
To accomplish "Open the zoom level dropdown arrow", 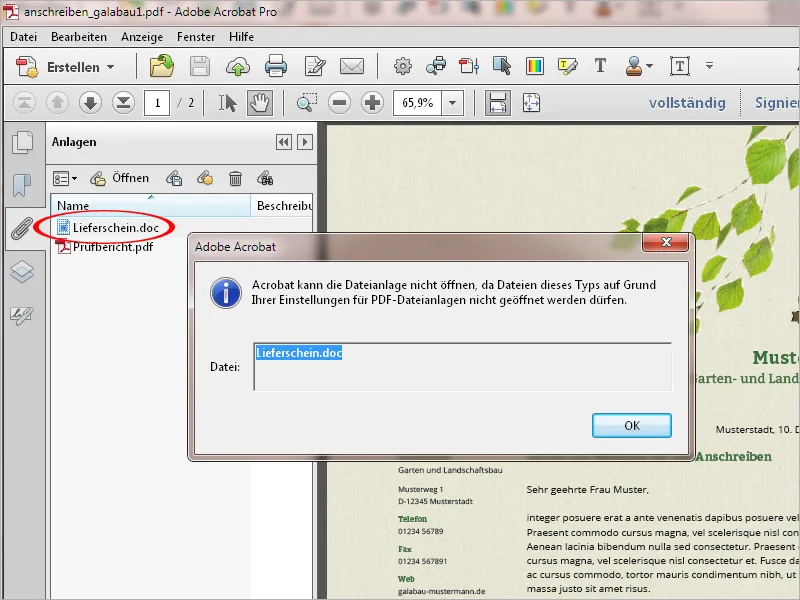I will pos(453,103).
